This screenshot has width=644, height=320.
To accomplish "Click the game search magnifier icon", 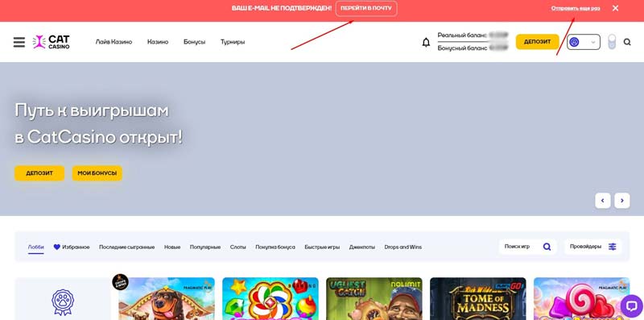I will (547, 247).
